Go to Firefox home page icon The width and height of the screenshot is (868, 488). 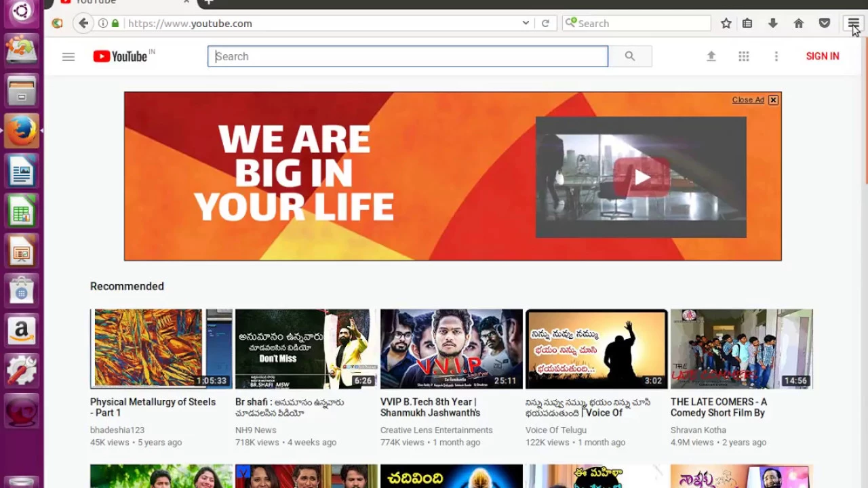(799, 23)
